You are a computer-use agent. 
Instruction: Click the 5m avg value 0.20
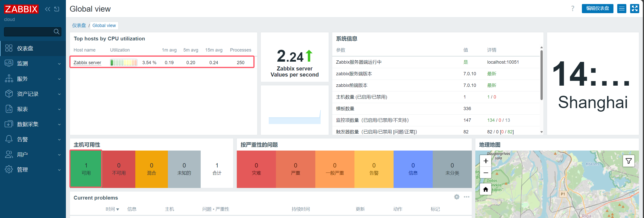[x=191, y=63]
